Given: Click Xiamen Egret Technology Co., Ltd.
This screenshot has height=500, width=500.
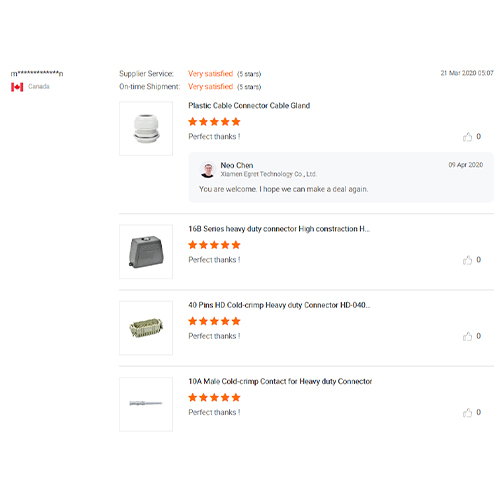Looking at the screenshot, I should tap(269, 174).
